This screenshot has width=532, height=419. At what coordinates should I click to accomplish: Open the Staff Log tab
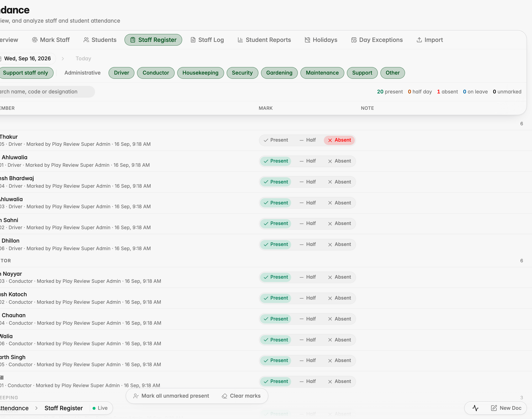207,40
